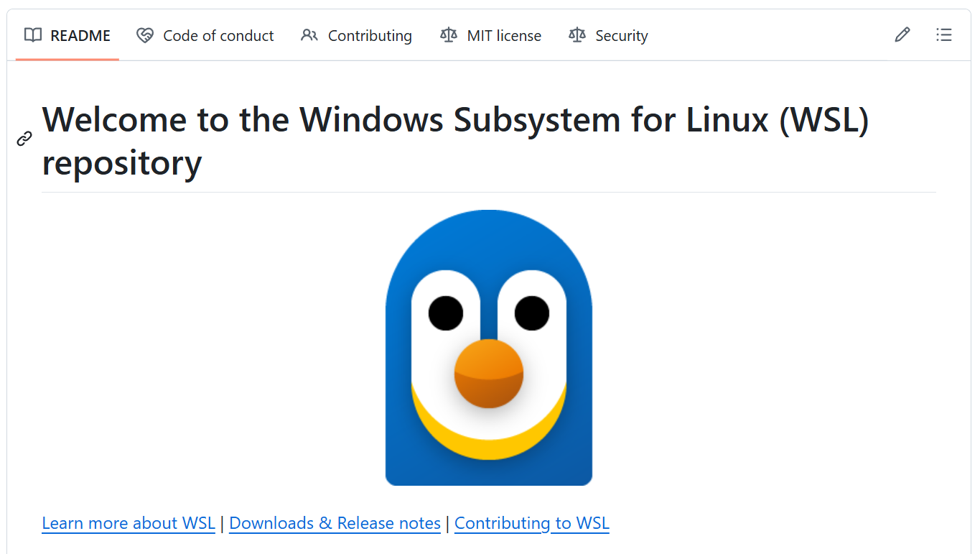
Task: Follow the Learn more about WSL link
Action: (x=129, y=523)
